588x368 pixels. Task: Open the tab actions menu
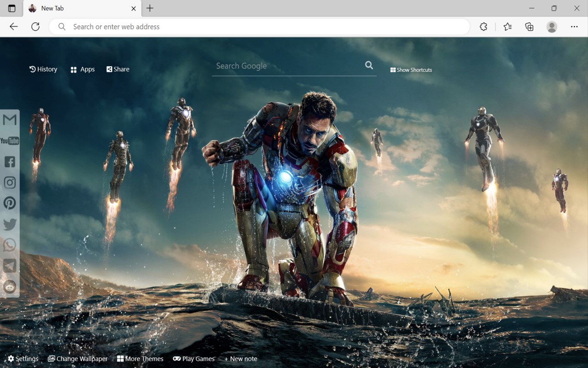(12, 8)
